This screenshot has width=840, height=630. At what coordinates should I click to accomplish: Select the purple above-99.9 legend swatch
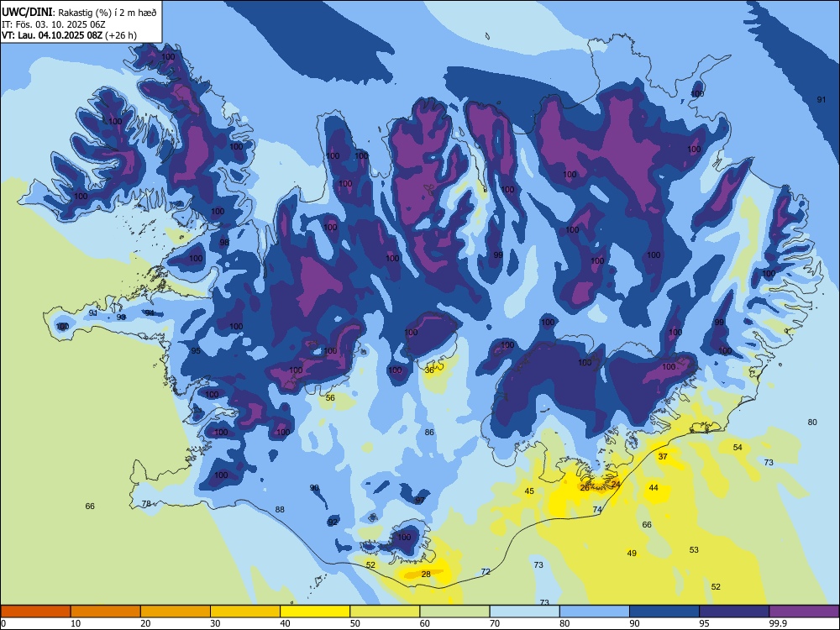(x=804, y=612)
